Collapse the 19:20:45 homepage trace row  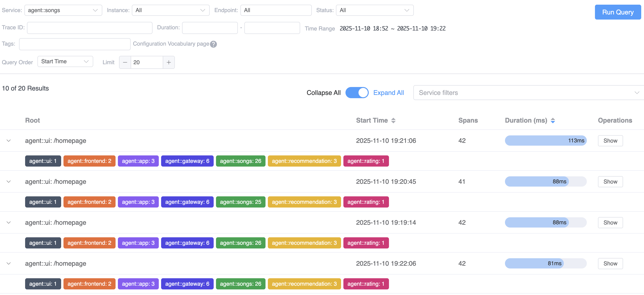coord(9,181)
